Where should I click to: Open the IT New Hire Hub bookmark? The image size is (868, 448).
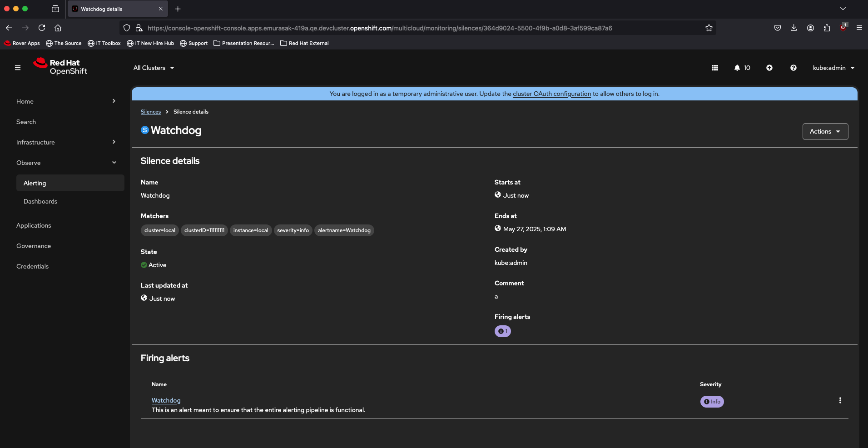(x=150, y=43)
